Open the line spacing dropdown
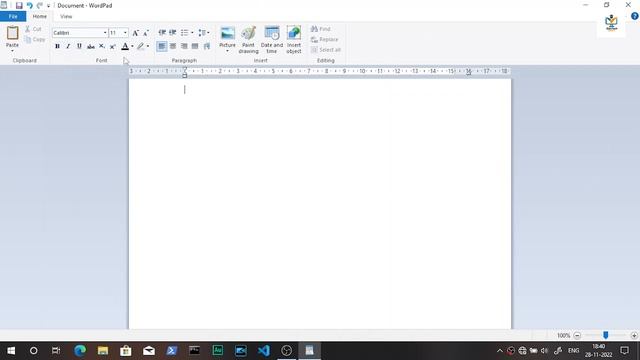The height and width of the screenshot is (360, 640). point(204,32)
